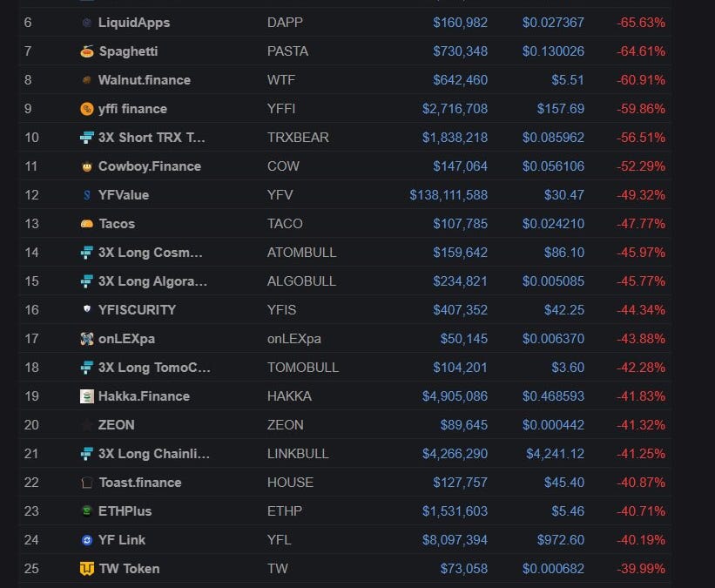Select the PASTA symbol text
715x588 pixels.
tap(287, 51)
